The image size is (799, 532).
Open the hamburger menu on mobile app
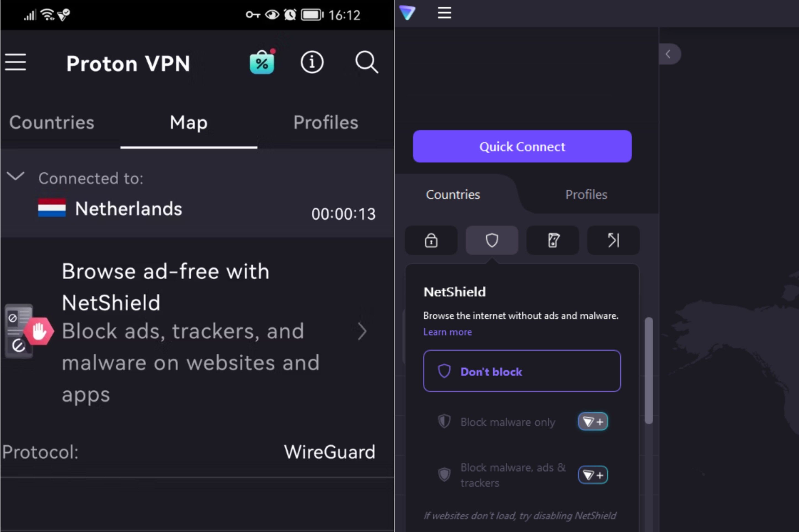coord(15,62)
